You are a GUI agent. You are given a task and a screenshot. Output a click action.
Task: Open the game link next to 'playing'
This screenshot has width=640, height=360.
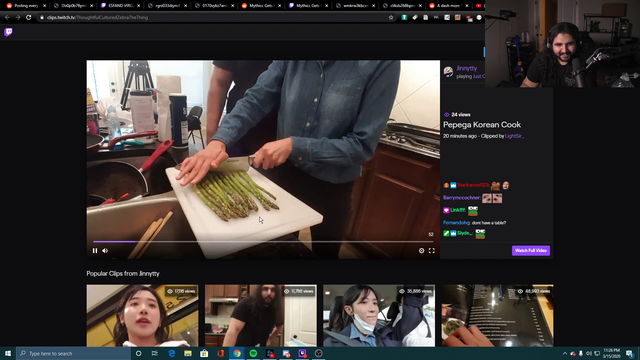(x=479, y=76)
